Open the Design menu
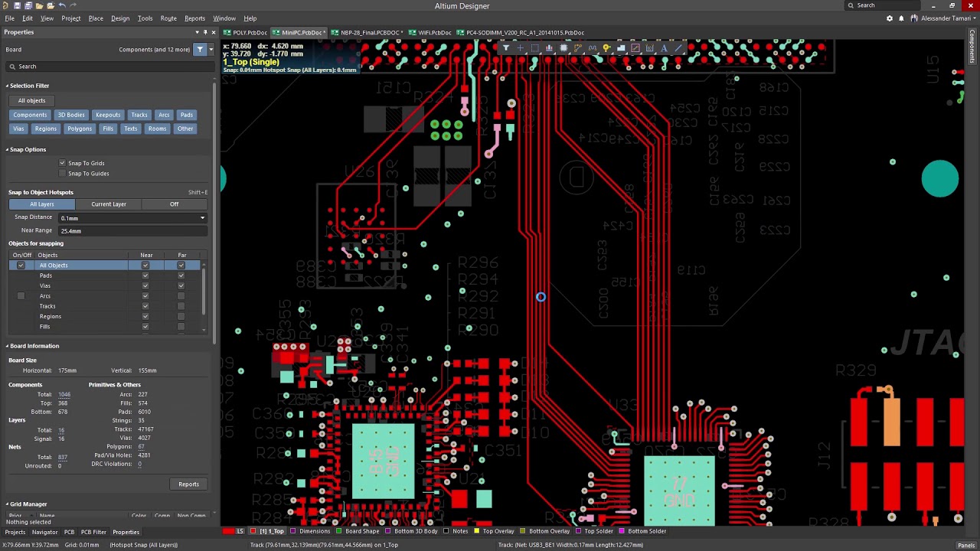Viewport: 980px width, 551px height. (x=120, y=18)
